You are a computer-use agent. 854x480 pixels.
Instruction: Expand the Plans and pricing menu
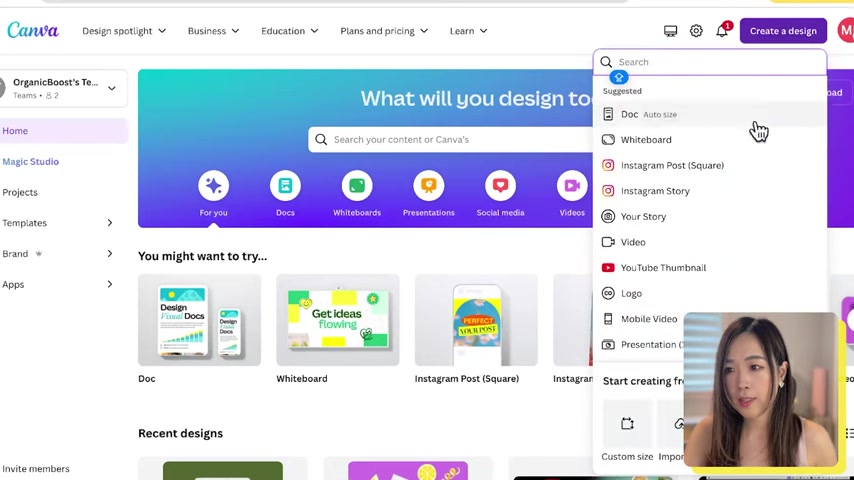(x=384, y=31)
